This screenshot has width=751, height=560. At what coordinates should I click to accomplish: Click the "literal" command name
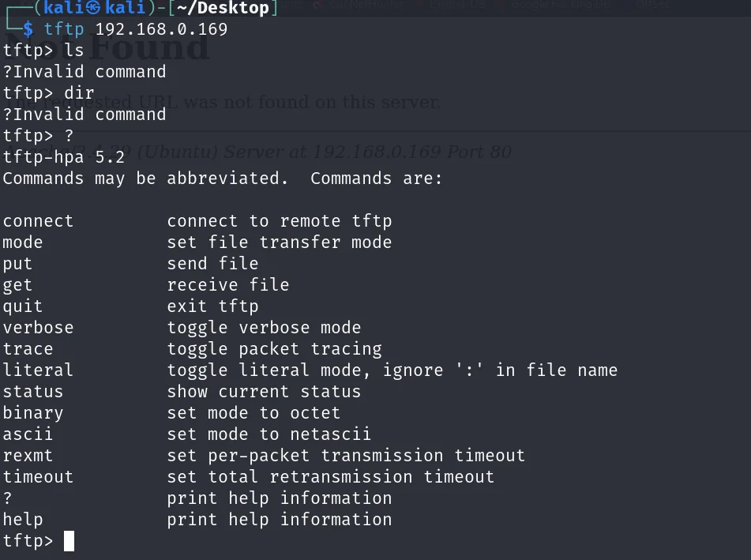(38, 370)
